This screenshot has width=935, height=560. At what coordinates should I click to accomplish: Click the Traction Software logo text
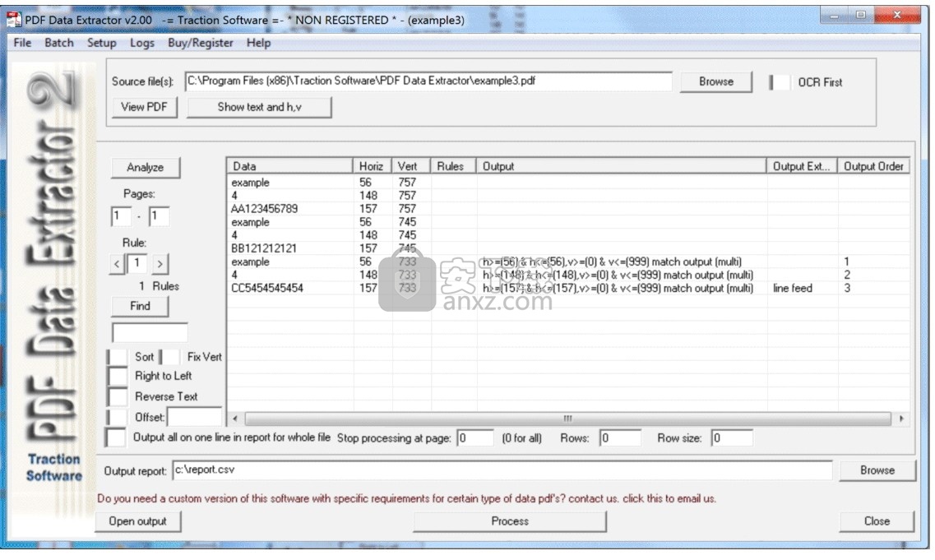53,468
